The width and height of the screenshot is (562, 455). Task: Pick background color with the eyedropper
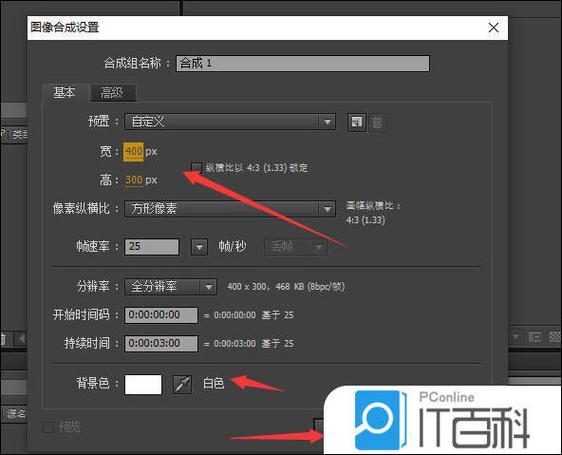[182, 384]
